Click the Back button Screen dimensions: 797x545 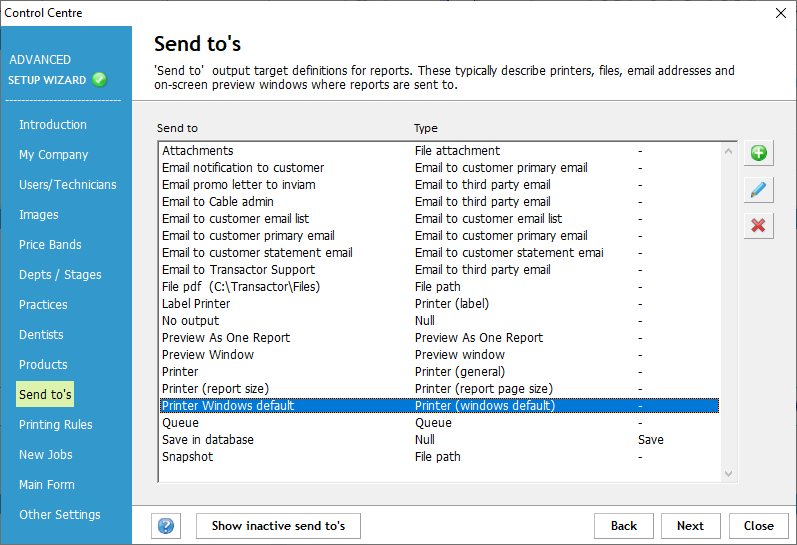(x=624, y=526)
